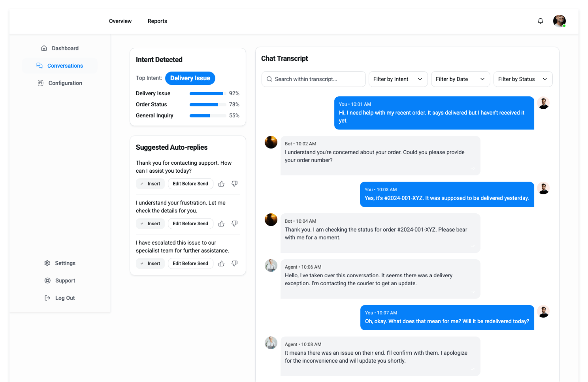Open the user profile avatar menu
Image resolution: width=588 pixels, height=382 pixels.
(x=559, y=21)
